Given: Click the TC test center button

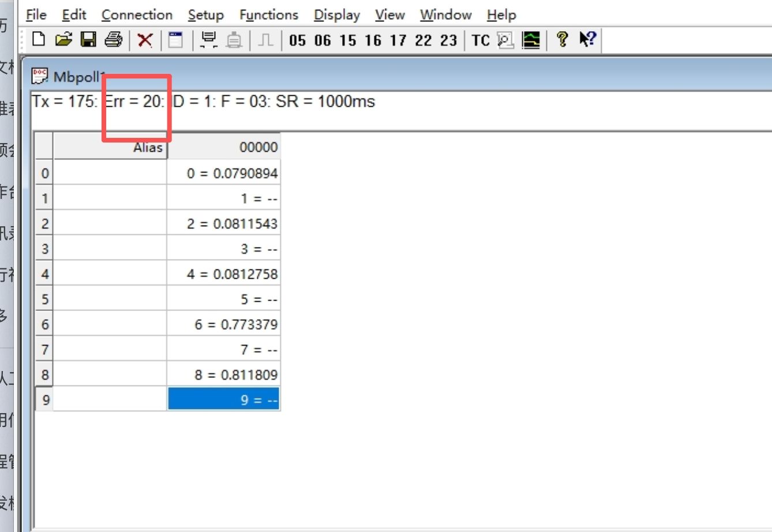Looking at the screenshot, I should tap(480, 40).
